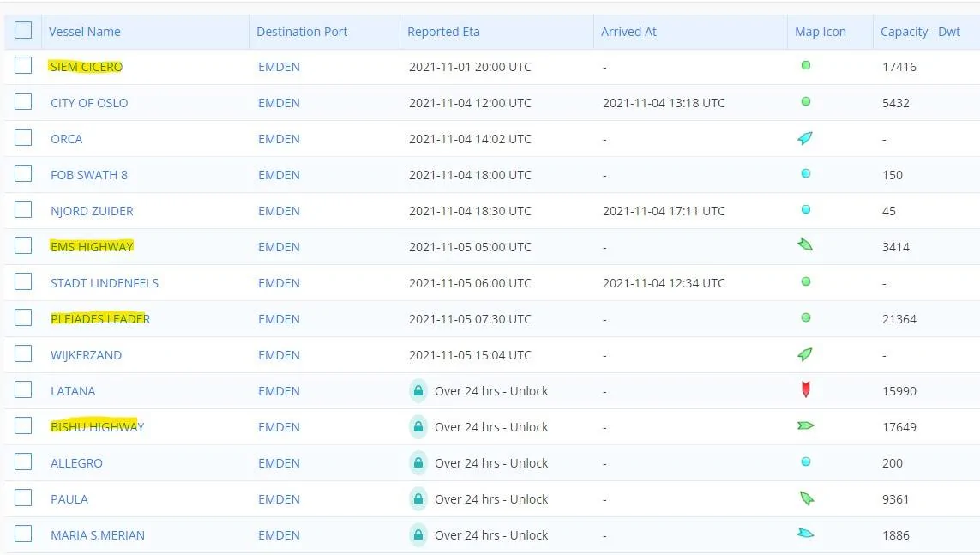Click the lock icon in ALLEGRO row
This screenshot has width=980, height=555.
click(418, 463)
